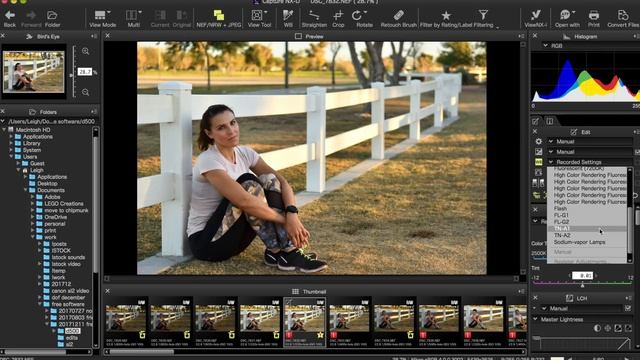Change the View Mode from the toolbar

pyautogui.click(x=102, y=18)
